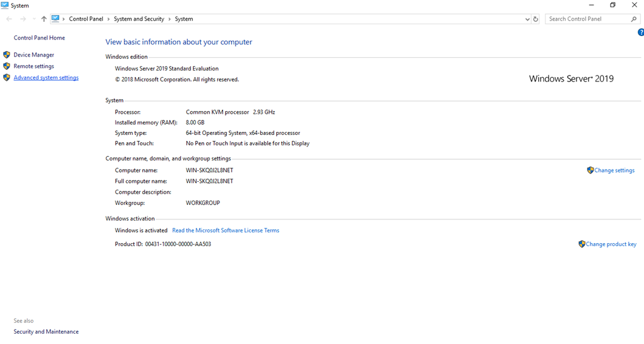Open the address bar history dropdown
The image size is (644, 344).
click(x=527, y=19)
